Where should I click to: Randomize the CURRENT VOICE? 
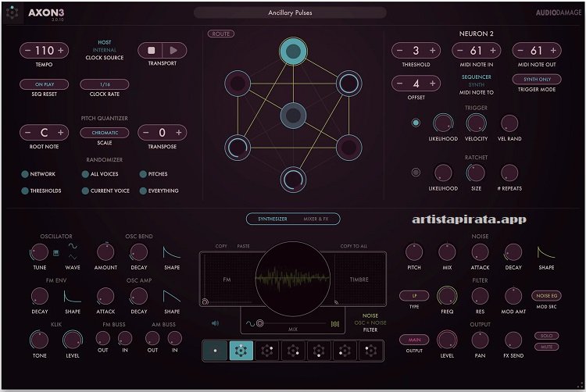(105, 191)
